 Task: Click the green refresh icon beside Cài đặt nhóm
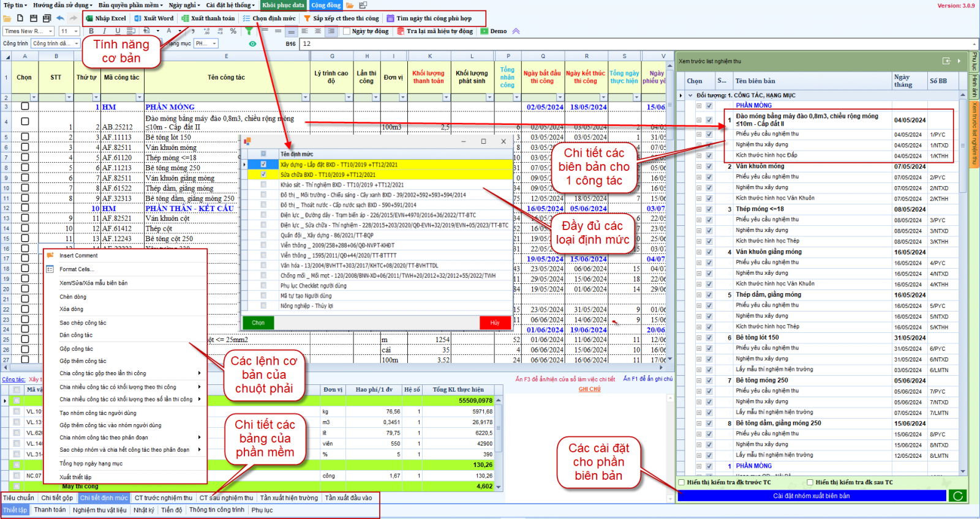point(957,496)
